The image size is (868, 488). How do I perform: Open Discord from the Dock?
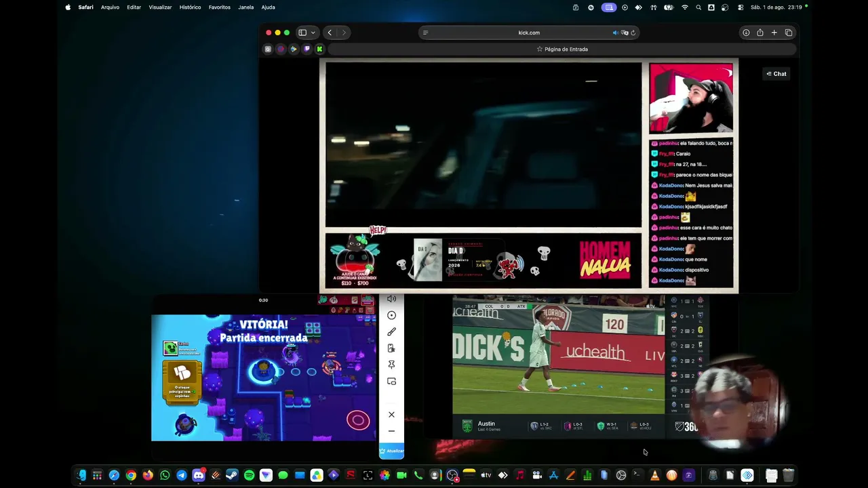pyautogui.click(x=199, y=475)
